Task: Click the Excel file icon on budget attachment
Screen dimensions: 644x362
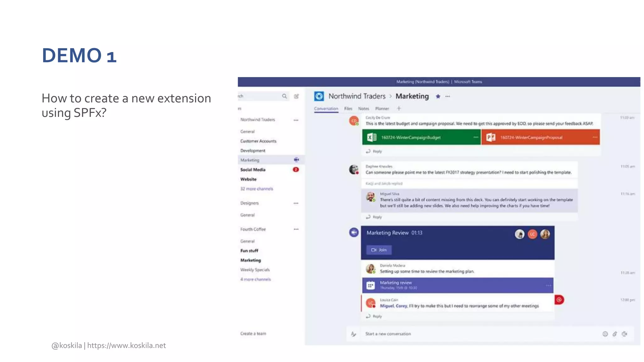Action: click(372, 137)
